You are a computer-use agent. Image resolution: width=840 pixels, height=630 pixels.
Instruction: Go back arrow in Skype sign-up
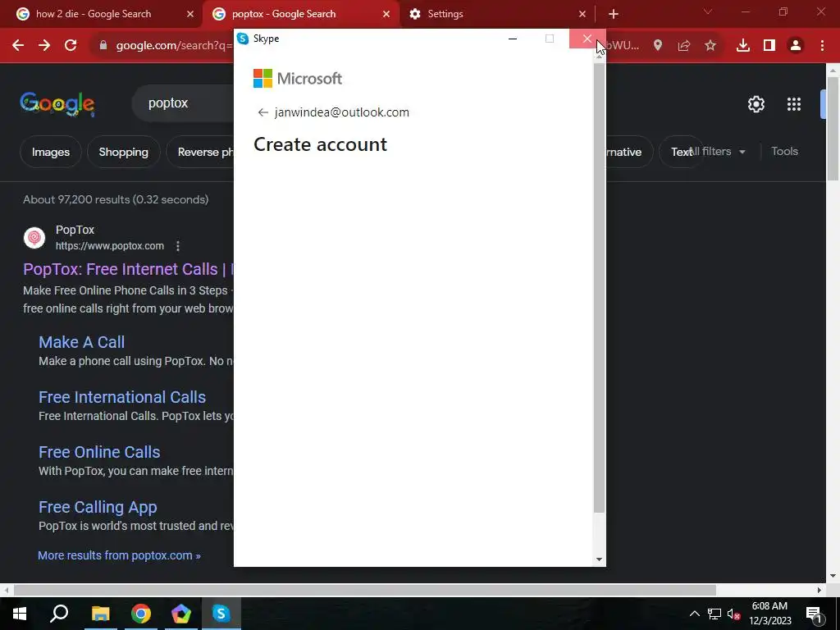[262, 112]
